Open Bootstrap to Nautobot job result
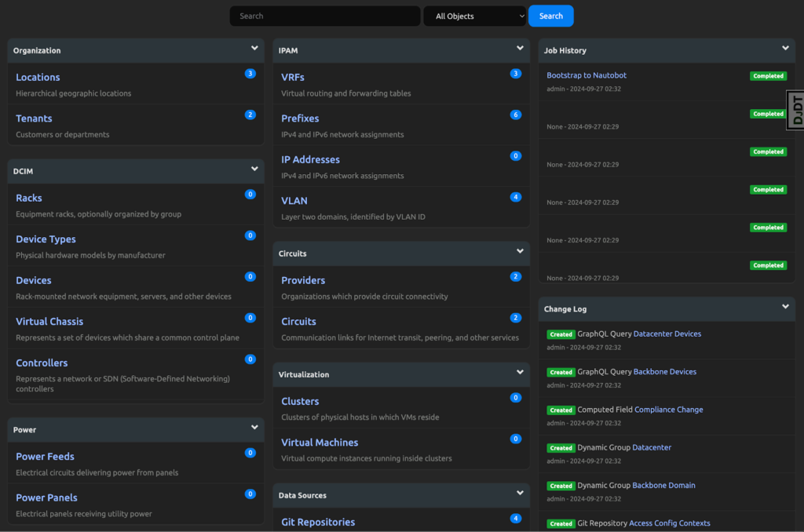The image size is (804, 532). point(587,75)
